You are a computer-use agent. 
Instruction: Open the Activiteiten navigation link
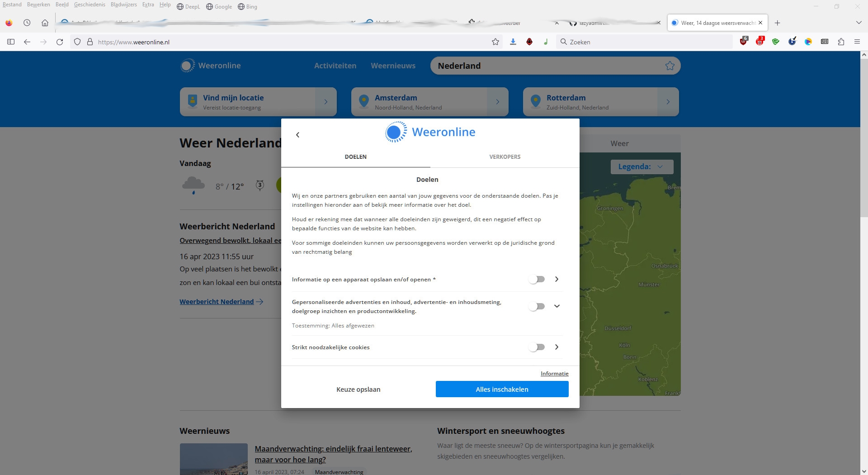tap(335, 66)
